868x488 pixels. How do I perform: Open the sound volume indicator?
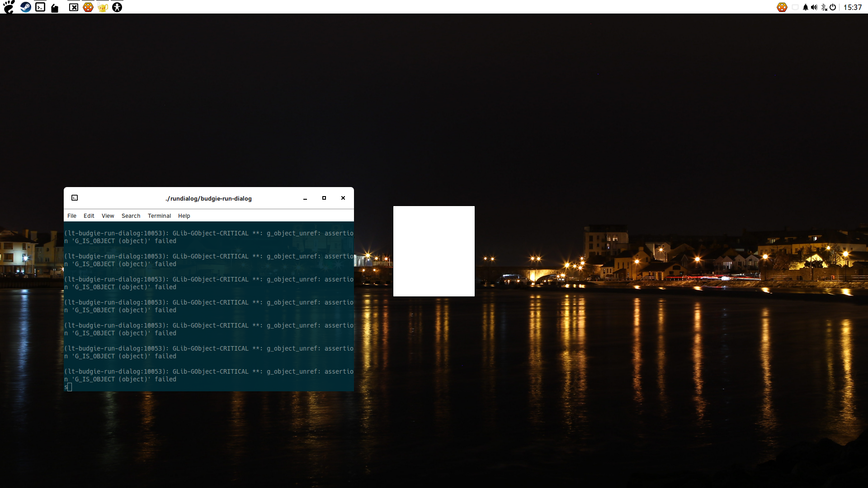tap(814, 7)
